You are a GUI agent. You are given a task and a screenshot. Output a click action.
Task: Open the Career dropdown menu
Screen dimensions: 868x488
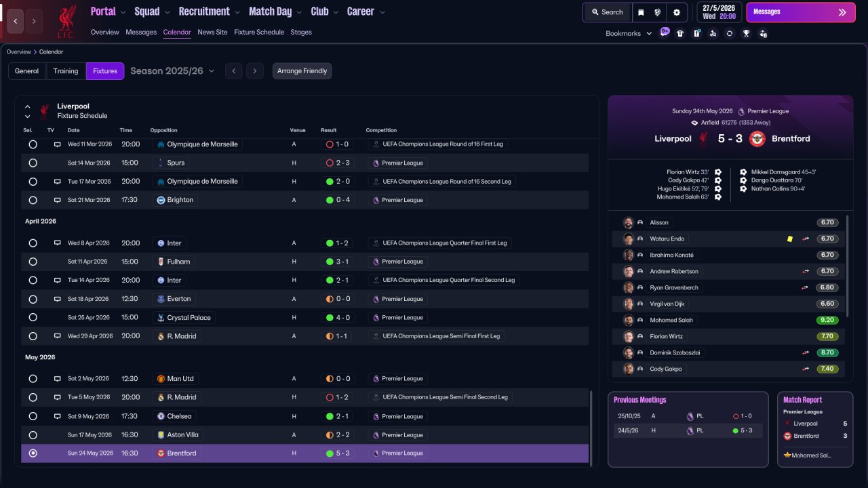click(x=366, y=12)
